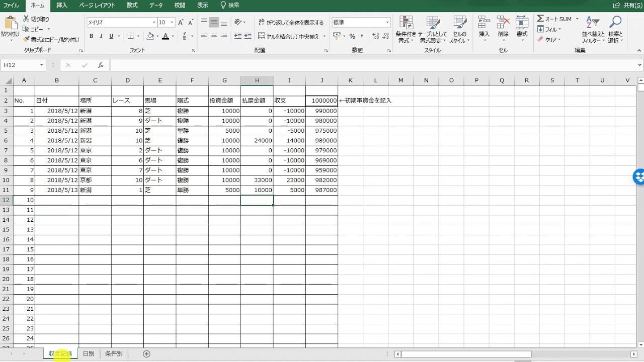Image resolution: width=644 pixels, height=362 pixels.
Task: Open Cell Styles (セルのスタイル)
Action: [x=459, y=30]
